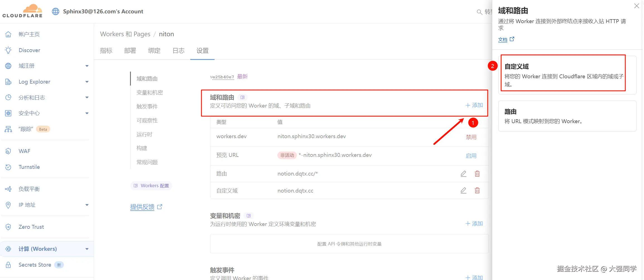
Task: Click the network tree icon for 跟踪
Action: 8,129
